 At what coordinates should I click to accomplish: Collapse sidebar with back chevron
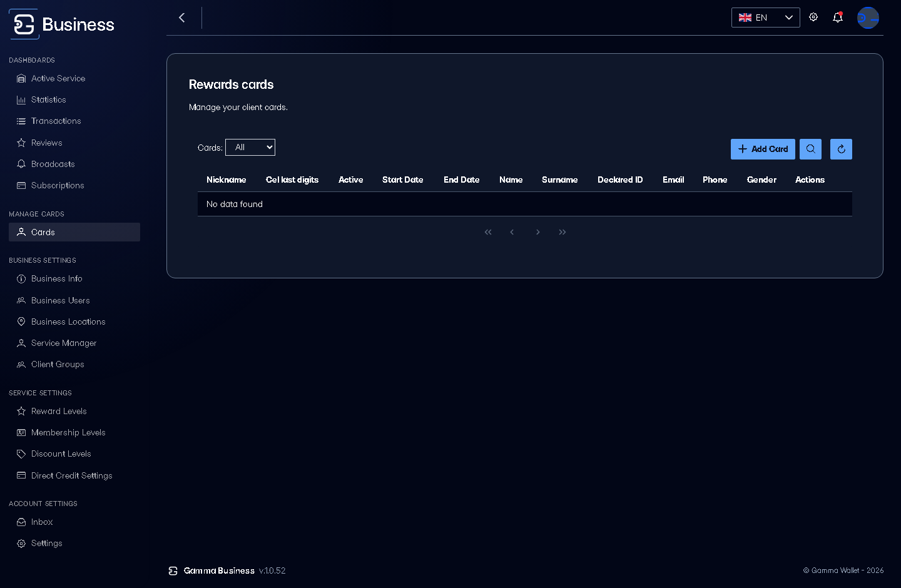pyautogui.click(x=182, y=18)
